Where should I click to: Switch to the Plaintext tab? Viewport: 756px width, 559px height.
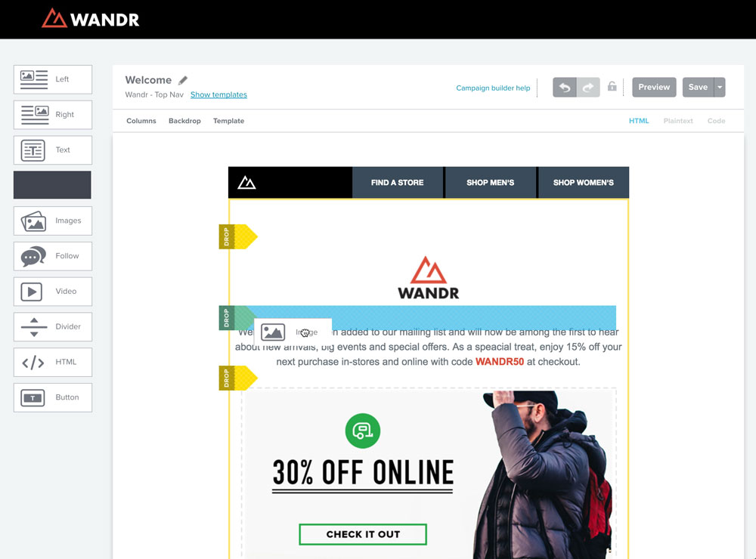pos(678,121)
